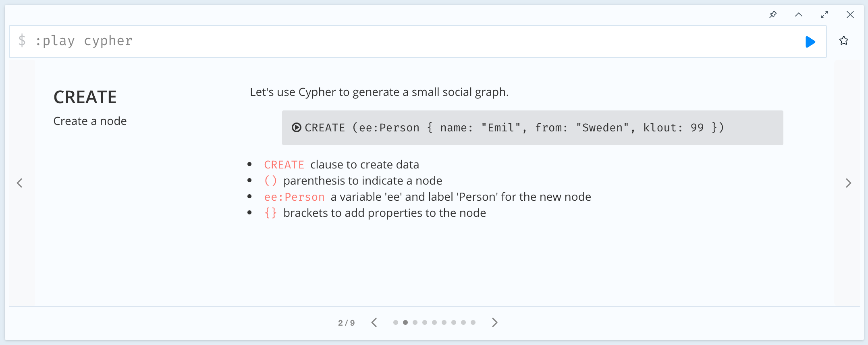Select the last pagination dot
The height and width of the screenshot is (345, 868).
(x=472, y=322)
